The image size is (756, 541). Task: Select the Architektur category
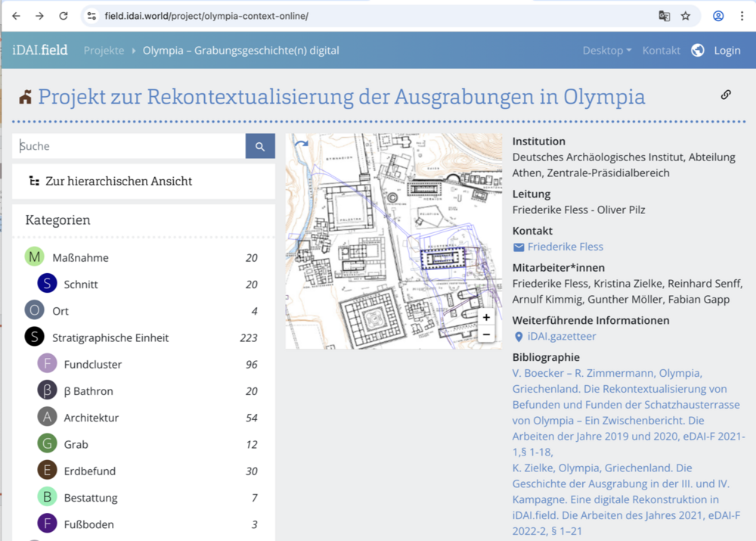(x=91, y=418)
